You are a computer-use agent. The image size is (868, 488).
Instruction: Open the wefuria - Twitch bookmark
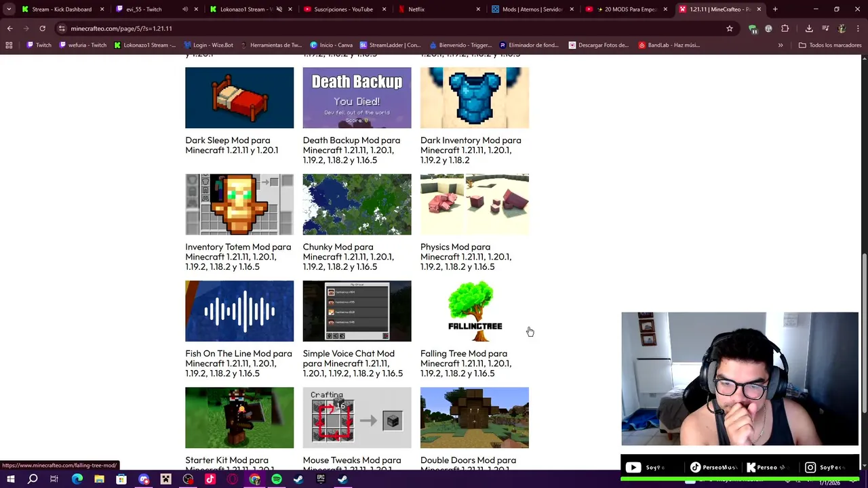[83, 45]
